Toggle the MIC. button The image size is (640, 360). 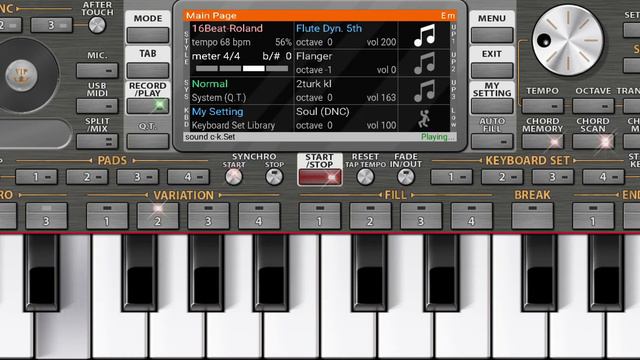[x=97, y=71]
